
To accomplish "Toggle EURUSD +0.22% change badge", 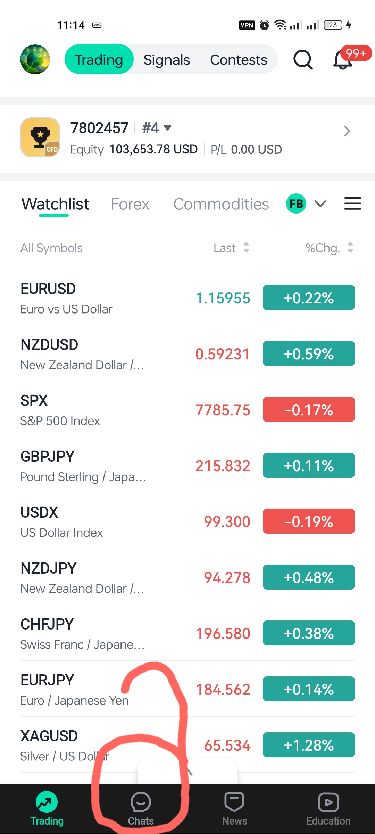I will 309,298.
